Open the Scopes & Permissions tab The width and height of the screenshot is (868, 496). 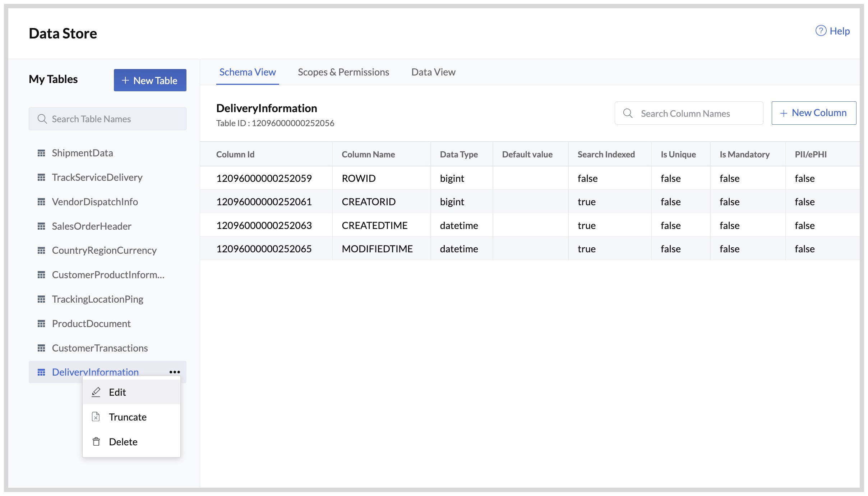(343, 72)
